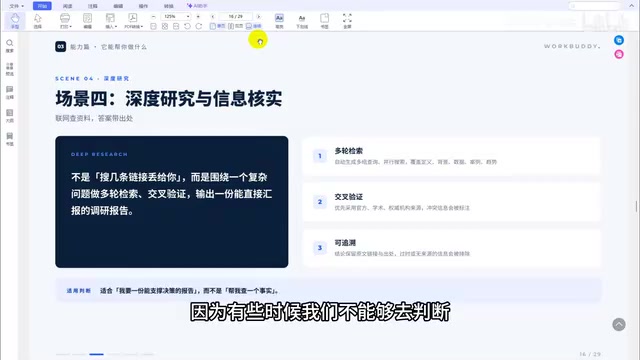
Task: Click the scroll-to-top round arrow button
Action: coord(619,324)
